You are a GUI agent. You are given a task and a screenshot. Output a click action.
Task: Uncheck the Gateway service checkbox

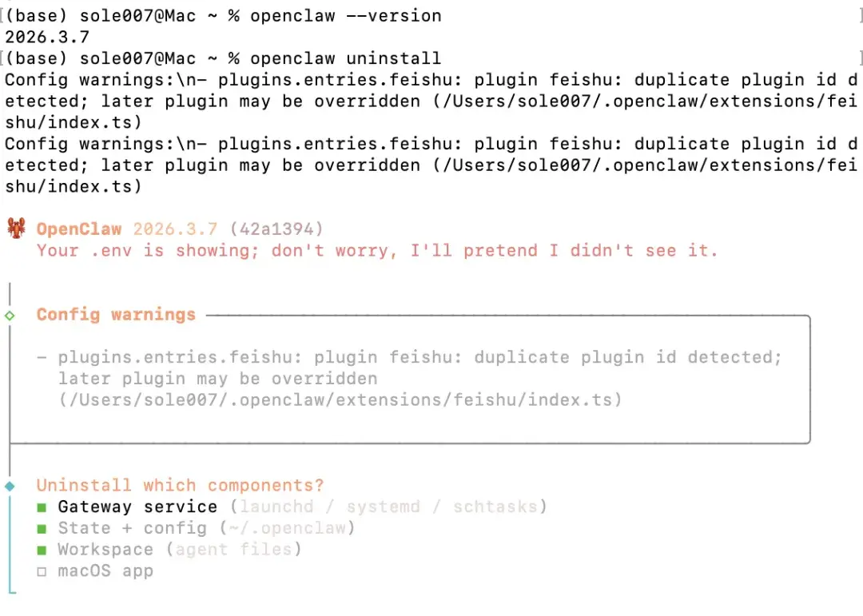click(42, 507)
